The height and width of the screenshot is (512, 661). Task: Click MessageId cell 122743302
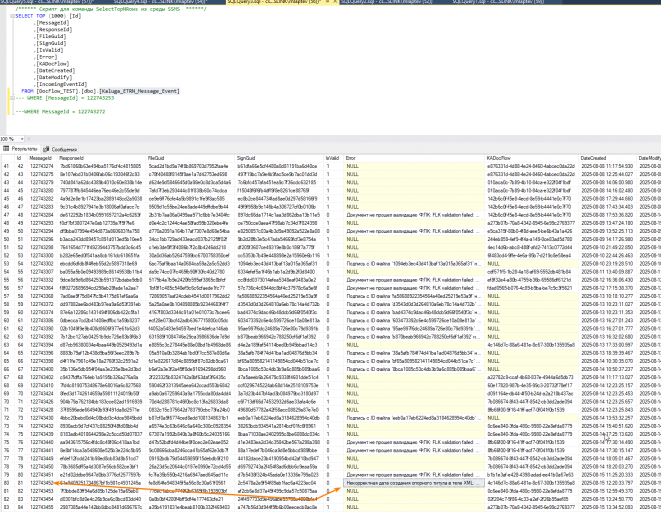pyautogui.click(x=42, y=264)
